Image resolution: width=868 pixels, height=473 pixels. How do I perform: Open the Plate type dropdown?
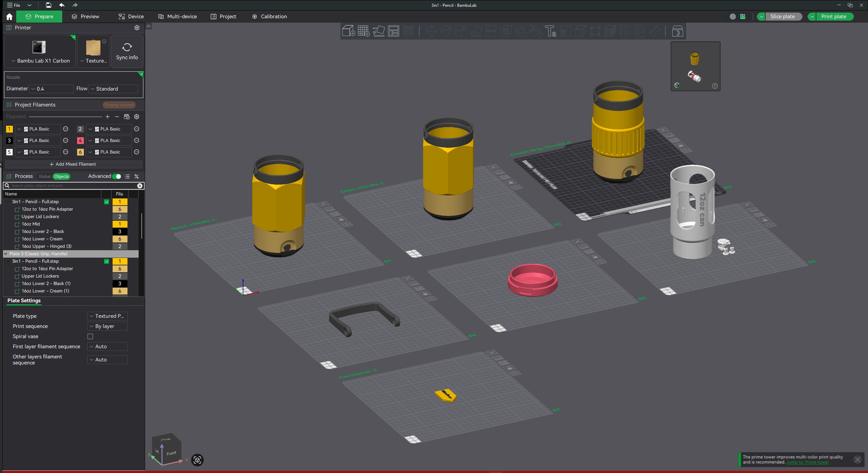[108, 316]
